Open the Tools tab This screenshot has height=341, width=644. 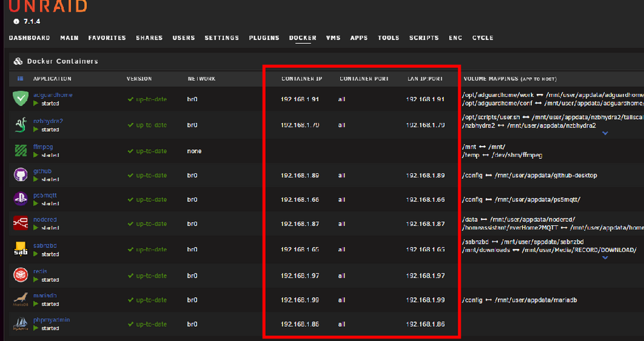coord(388,38)
